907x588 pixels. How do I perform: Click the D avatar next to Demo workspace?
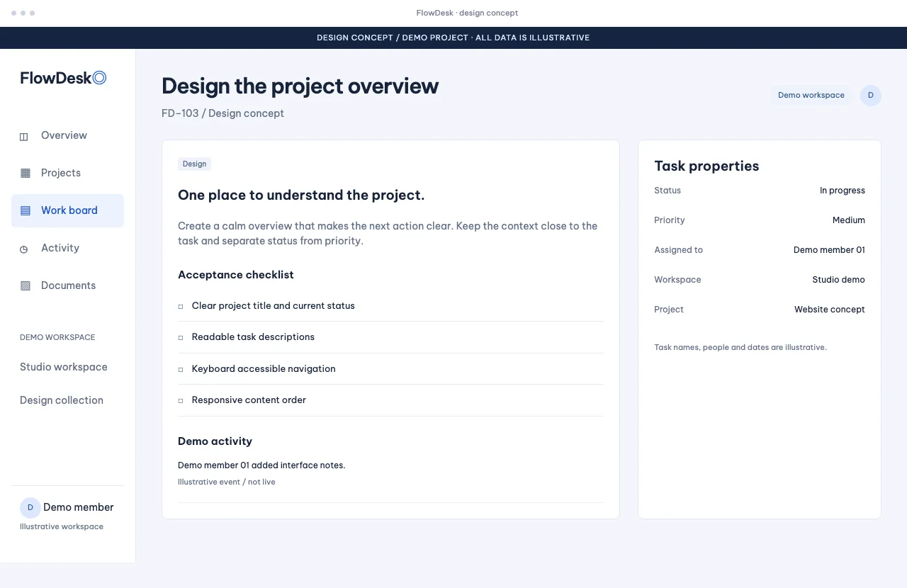click(871, 96)
